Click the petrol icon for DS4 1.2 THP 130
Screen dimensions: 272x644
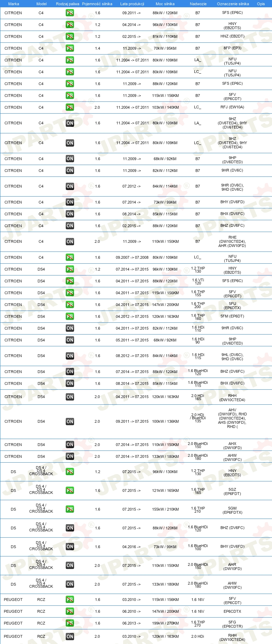pos(70,269)
